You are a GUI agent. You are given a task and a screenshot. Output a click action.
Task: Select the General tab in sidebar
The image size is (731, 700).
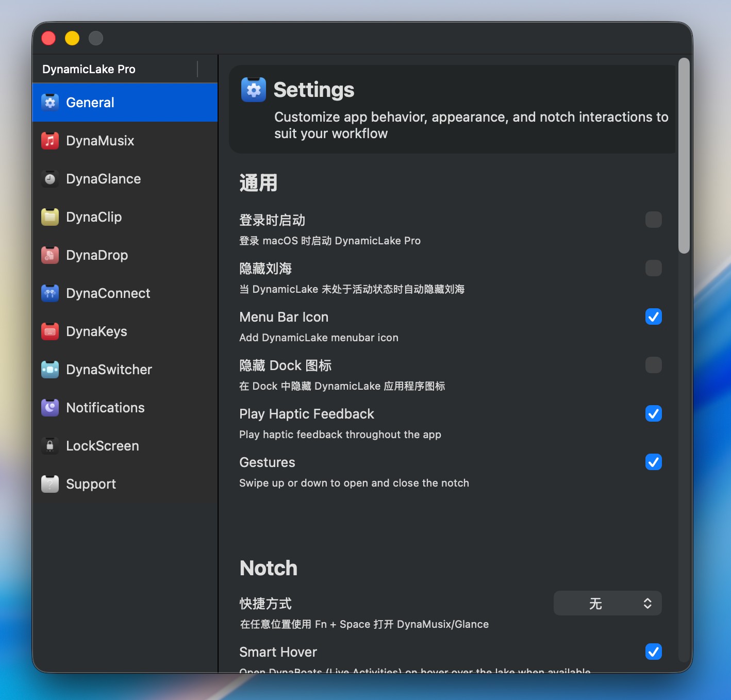coord(90,103)
